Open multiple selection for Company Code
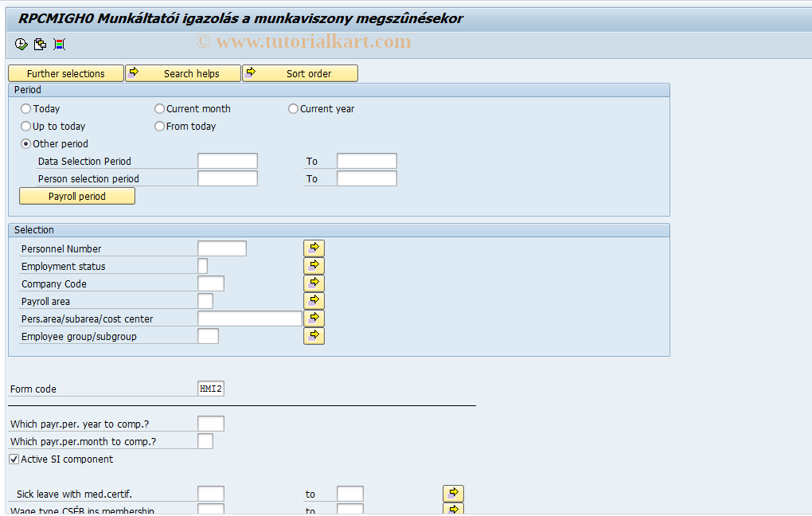The height and width of the screenshot is (516, 812). 314,283
